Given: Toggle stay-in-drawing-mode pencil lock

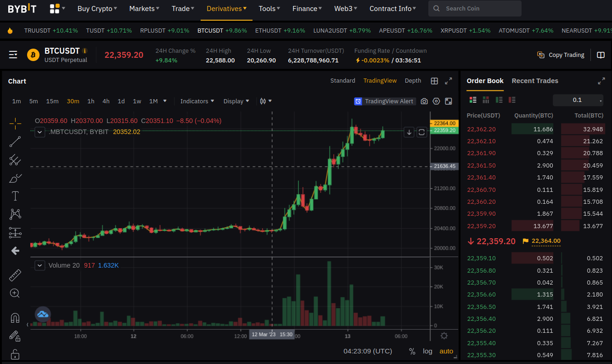Looking at the screenshot, I should [x=15, y=336].
